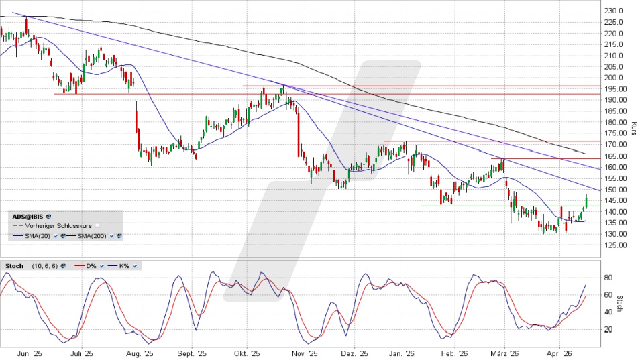Open SMA(200) configuration icon
644x362 pixels.
point(119,236)
